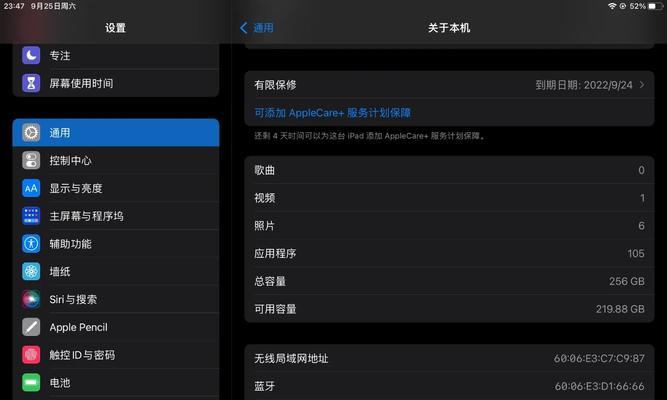
Task: Tap the rotation lock status icon
Action: pyautogui.click(x=623, y=6)
